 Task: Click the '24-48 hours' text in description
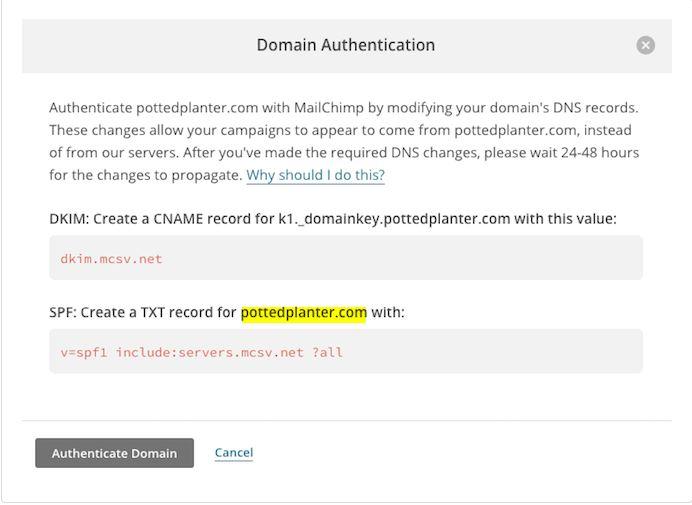[600, 152]
